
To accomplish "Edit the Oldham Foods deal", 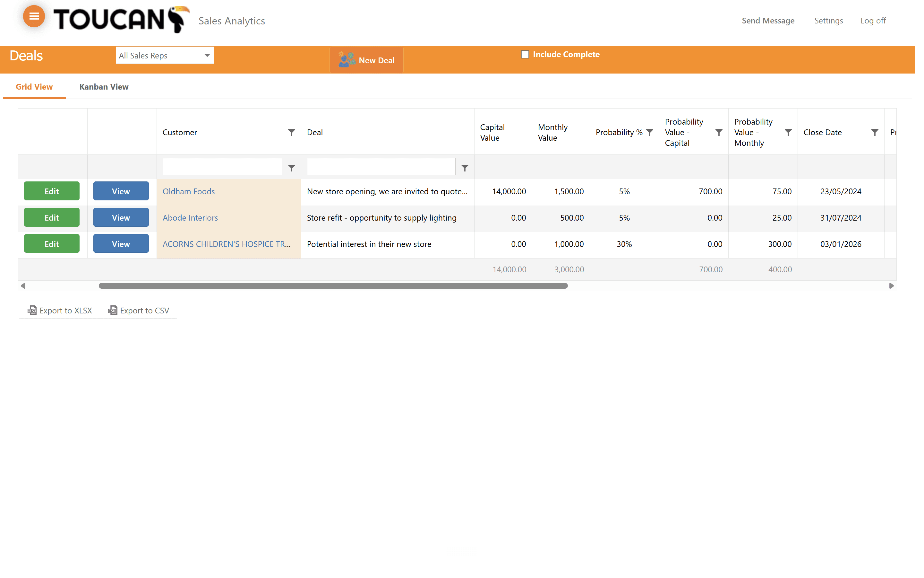I will tap(52, 191).
